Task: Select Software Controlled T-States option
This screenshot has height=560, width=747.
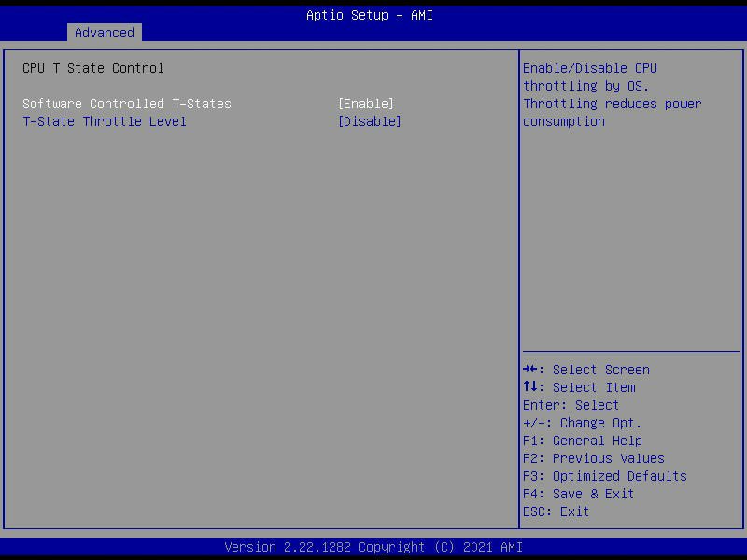Action: (127, 104)
